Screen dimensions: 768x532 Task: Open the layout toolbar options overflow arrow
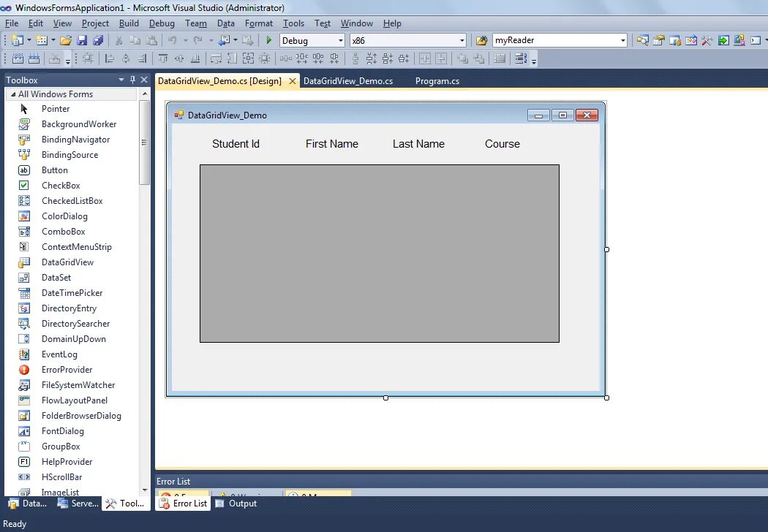[x=534, y=60]
